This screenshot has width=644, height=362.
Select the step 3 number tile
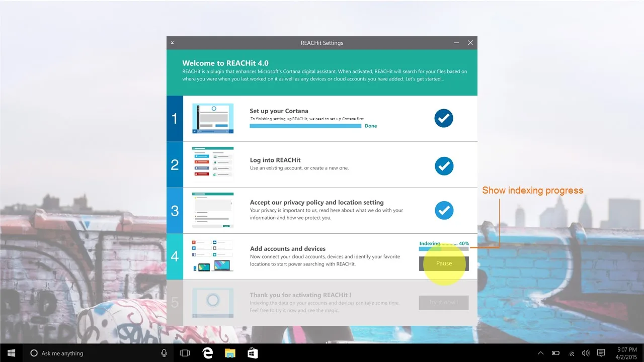[x=175, y=211]
